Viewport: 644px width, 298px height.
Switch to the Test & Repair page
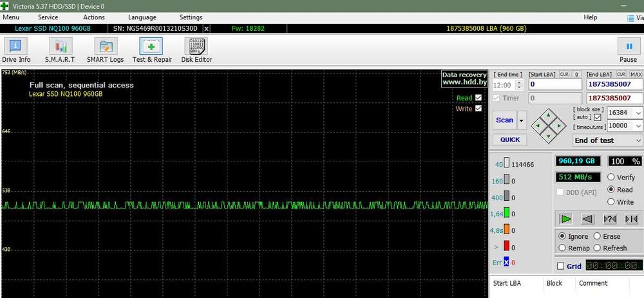151,50
